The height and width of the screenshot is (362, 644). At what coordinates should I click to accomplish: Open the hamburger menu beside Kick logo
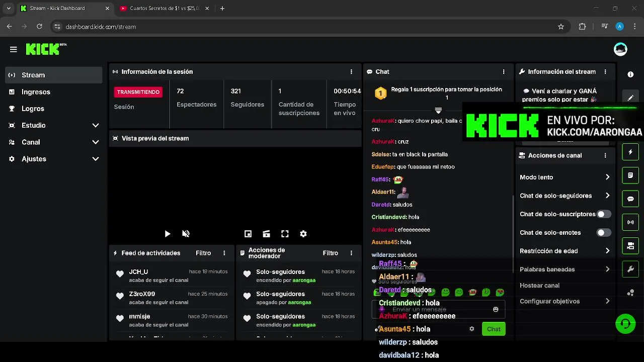tap(14, 49)
